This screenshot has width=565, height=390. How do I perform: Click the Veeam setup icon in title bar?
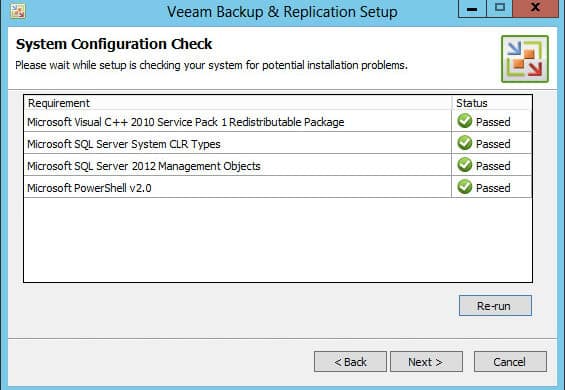[18, 11]
